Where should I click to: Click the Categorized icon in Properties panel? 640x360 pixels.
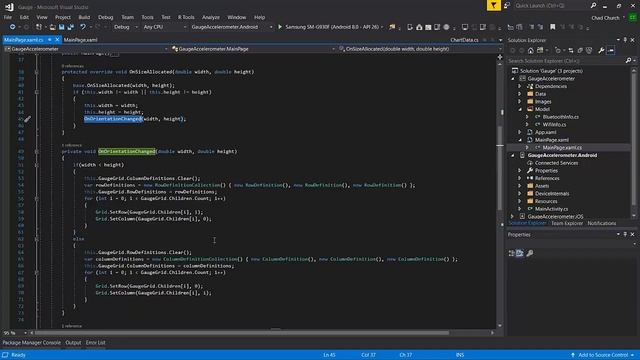pos(511,253)
